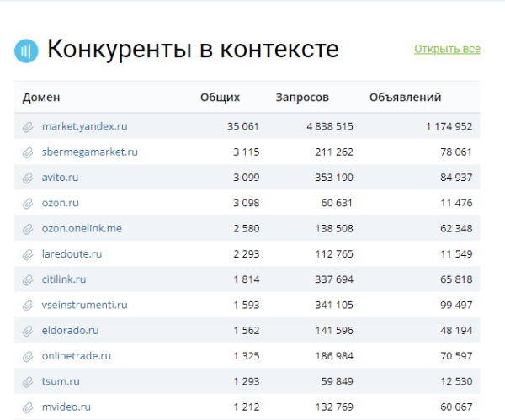Select the value 341 105
This screenshot has height=420, width=505.
334,305
